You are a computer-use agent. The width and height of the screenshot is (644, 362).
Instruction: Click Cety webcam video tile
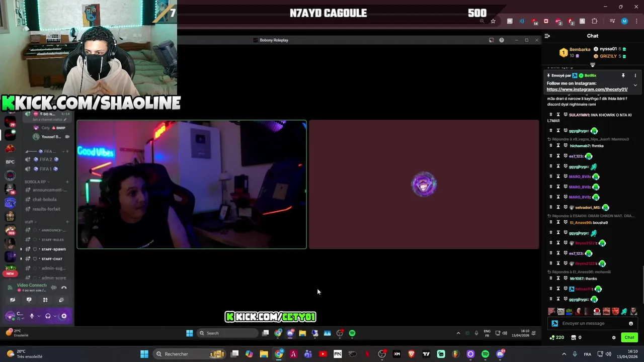192,185
